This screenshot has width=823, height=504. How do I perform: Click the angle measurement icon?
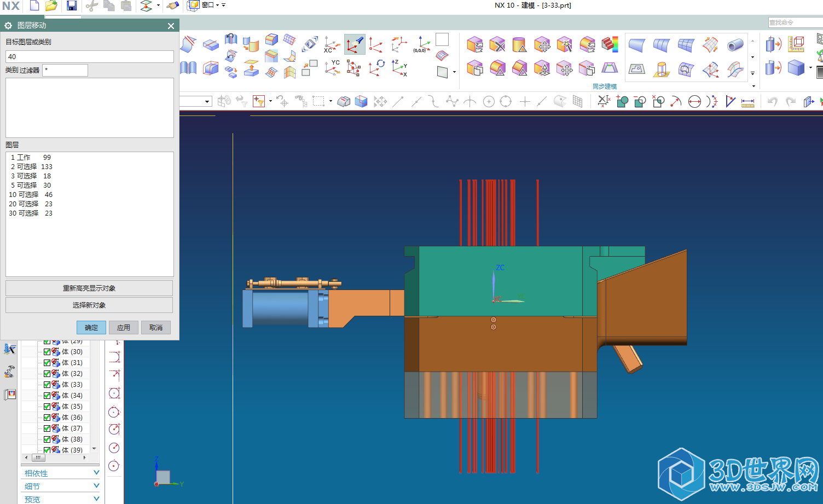click(730, 102)
